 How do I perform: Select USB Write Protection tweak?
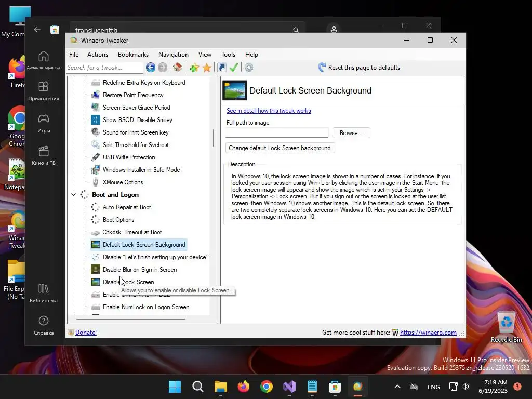(x=129, y=157)
